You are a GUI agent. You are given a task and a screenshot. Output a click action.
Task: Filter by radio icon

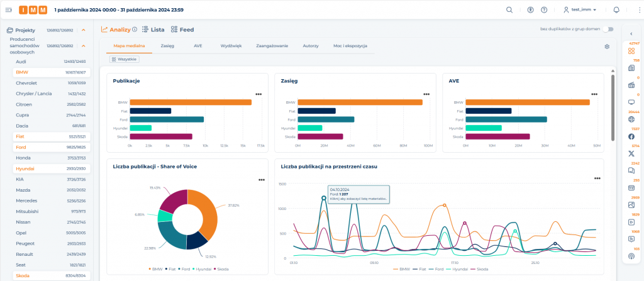pos(631,85)
